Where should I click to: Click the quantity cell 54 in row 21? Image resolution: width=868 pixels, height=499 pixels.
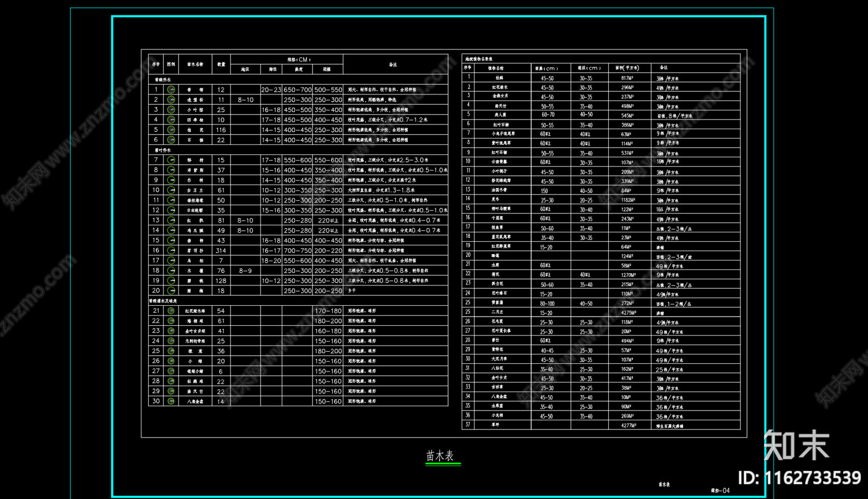[221, 311]
